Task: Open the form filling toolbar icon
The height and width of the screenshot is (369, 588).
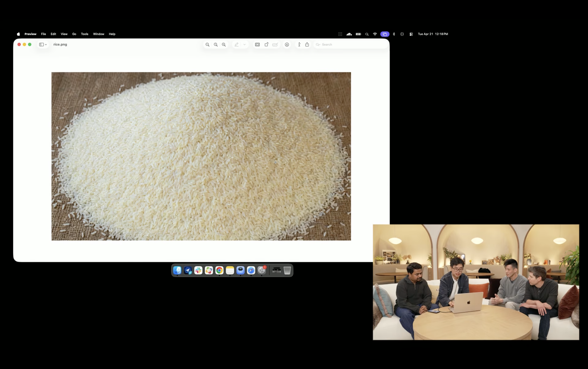Action: coord(275,45)
